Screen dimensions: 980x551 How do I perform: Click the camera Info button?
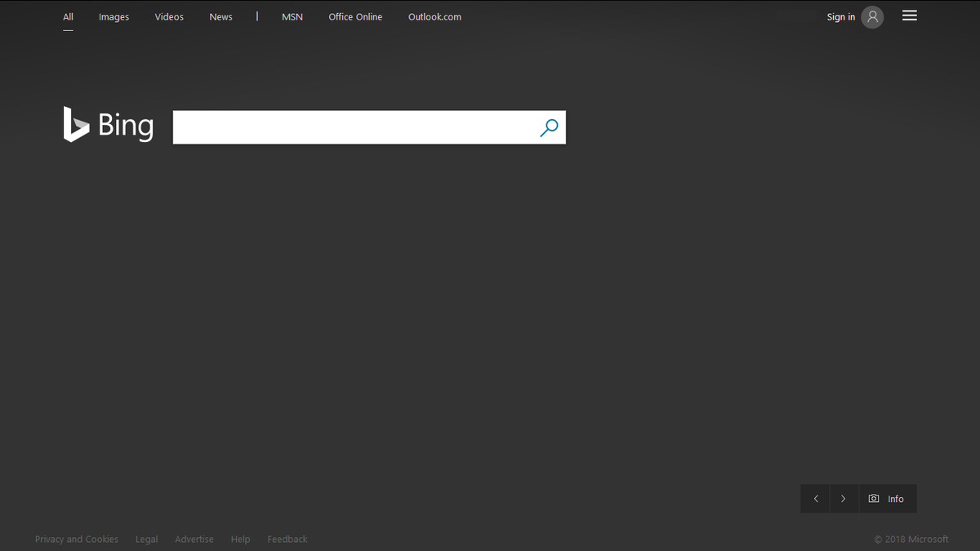tap(887, 499)
